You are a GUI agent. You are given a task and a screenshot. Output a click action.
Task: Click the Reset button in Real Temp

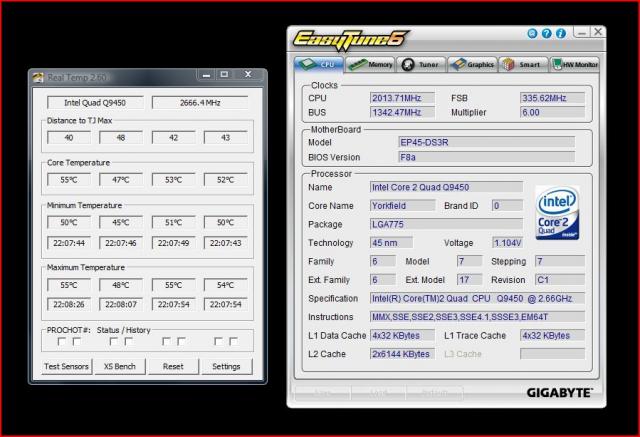[x=173, y=366]
